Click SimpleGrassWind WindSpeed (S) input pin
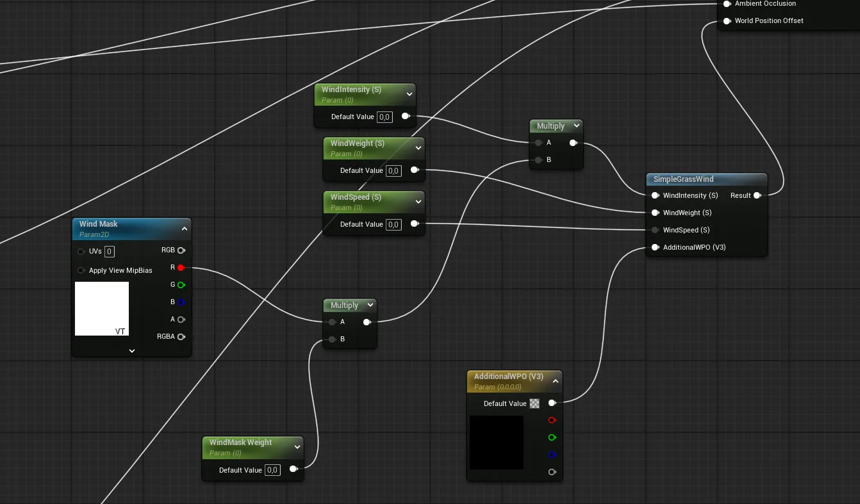The height and width of the screenshot is (504, 860). [x=655, y=230]
